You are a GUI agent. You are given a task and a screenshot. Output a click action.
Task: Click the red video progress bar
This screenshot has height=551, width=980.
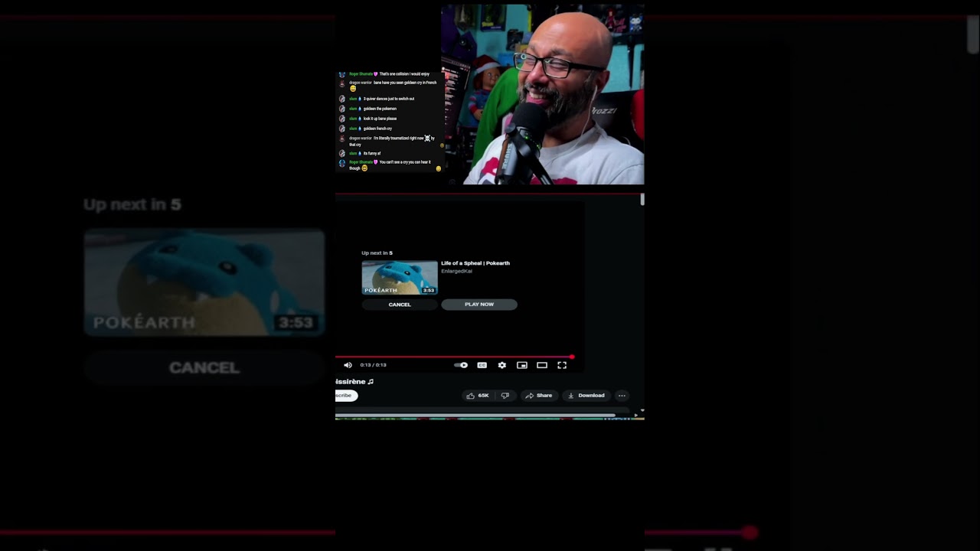[x=452, y=357]
